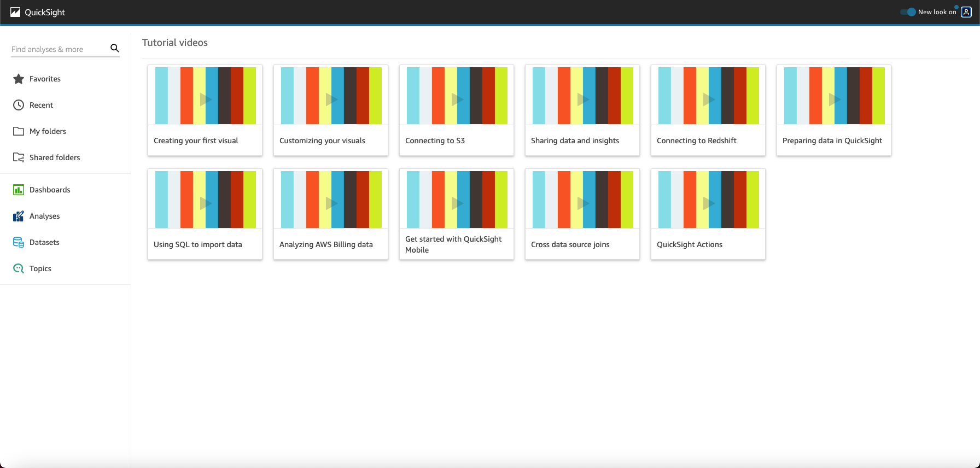
Task: Open My folders in sidebar
Action: pyautogui.click(x=48, y=131)
